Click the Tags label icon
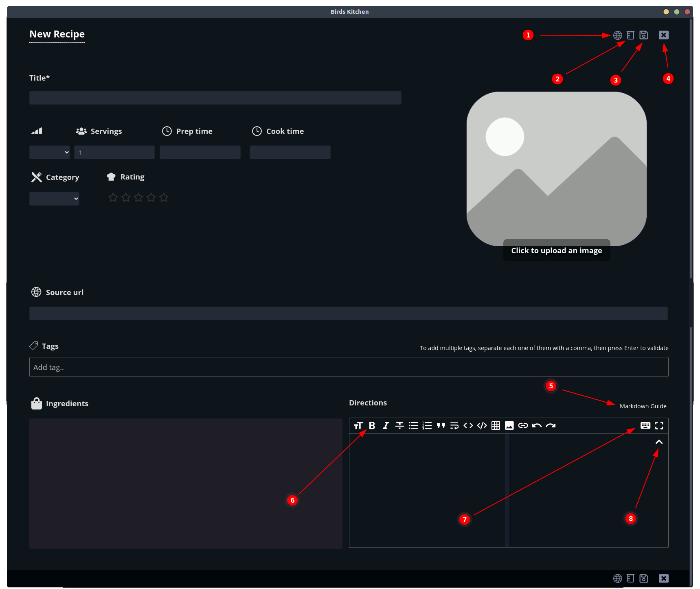Viewport: 700px width, 589px height. point(34,346)
